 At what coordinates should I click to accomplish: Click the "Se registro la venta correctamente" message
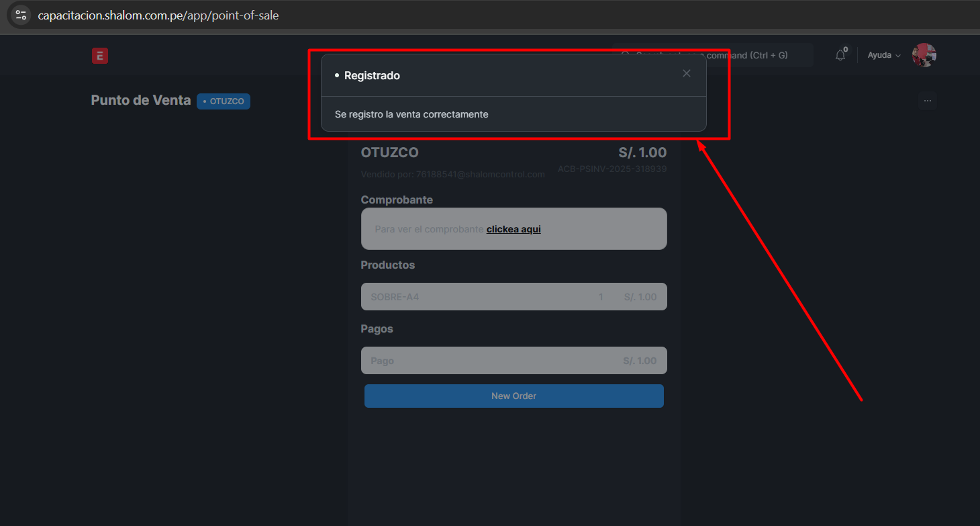pyautogui.click(x=411, y=114)
